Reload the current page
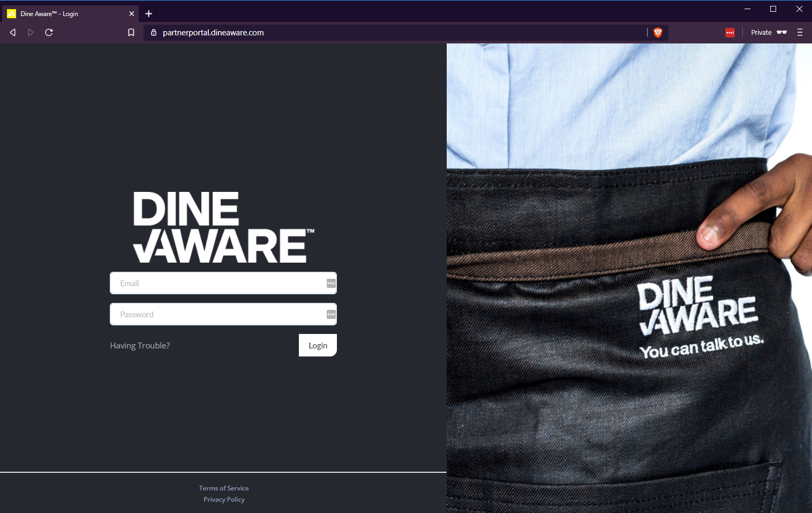The height and width of the screenshot is (513, 812). point(49,33)
